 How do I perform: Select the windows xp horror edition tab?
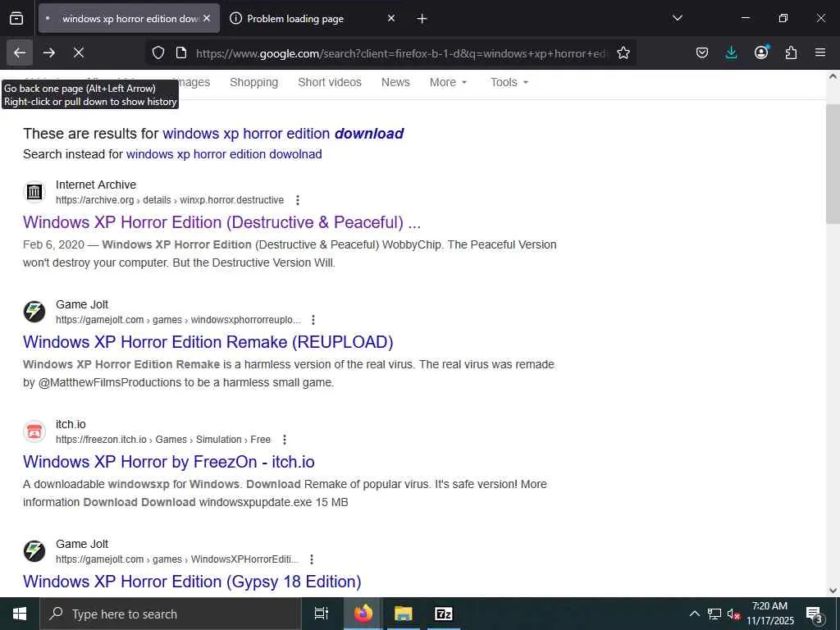(x=129, y=18)
